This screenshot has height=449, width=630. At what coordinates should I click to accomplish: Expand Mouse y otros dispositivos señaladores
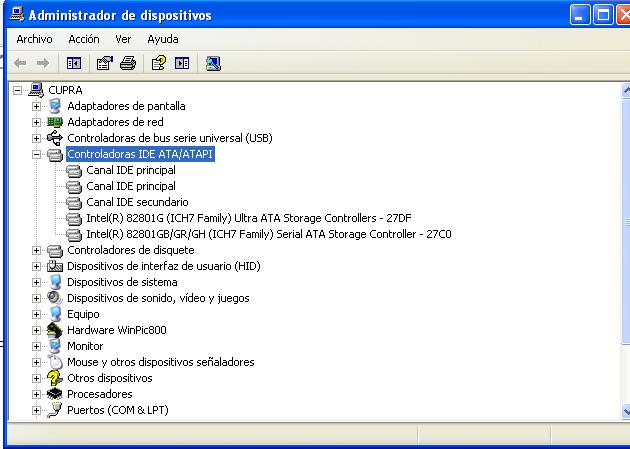[x=36, y=362]
